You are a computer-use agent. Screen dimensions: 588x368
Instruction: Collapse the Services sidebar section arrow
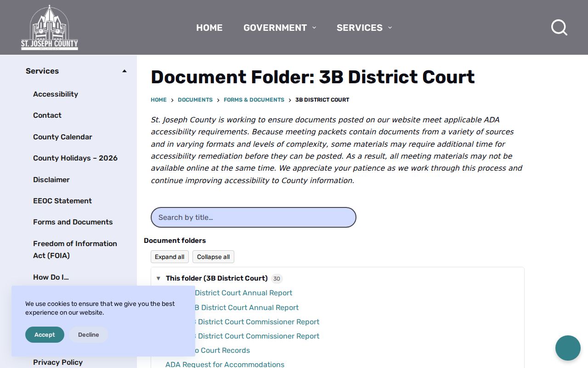coord(124,71)
